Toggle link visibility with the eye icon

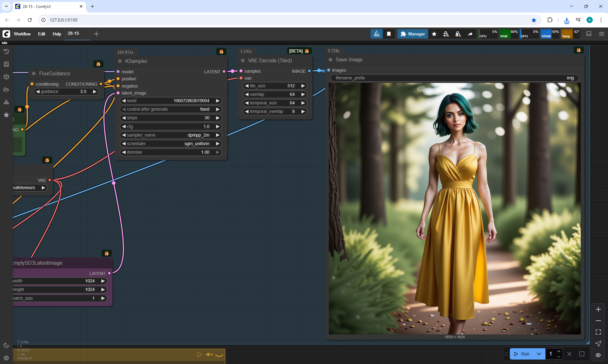click(598, 355)
